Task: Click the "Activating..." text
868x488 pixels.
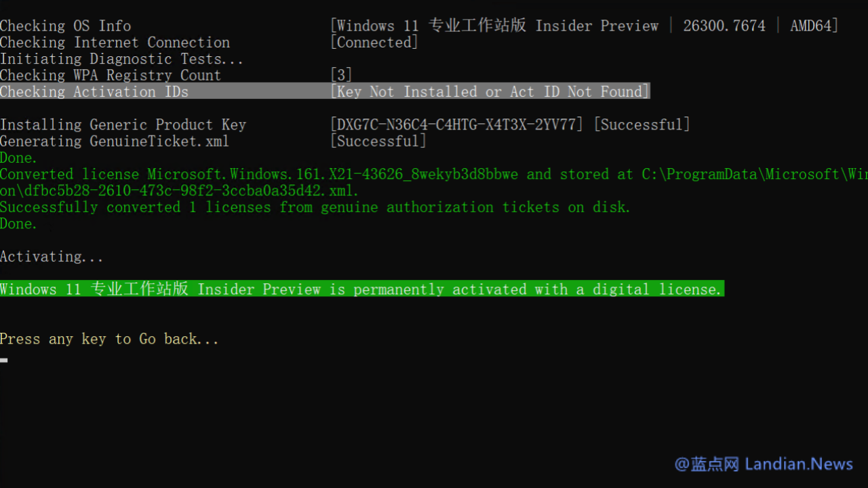Action: (x=52, y=256)
